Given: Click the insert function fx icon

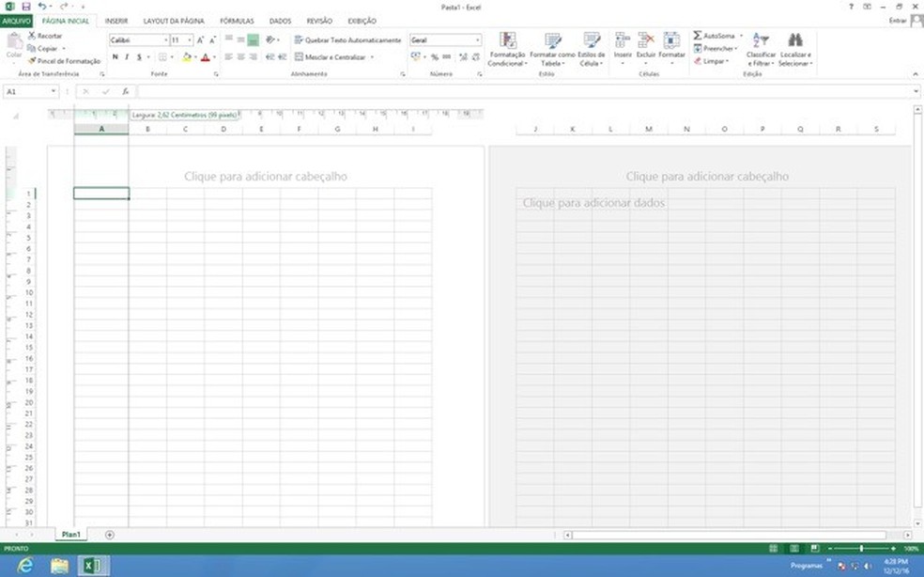Looking at the screenshot, I should pyautogui.click(x=126, y=91).
